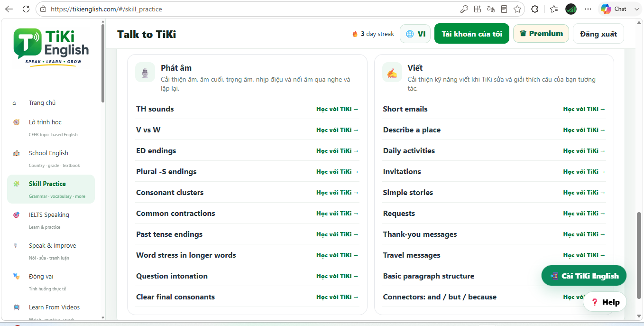Start ED endings with Học với TiKi
Image resolution: width=644 pixels, height=326 pixels.
click(x=337, y=151)
